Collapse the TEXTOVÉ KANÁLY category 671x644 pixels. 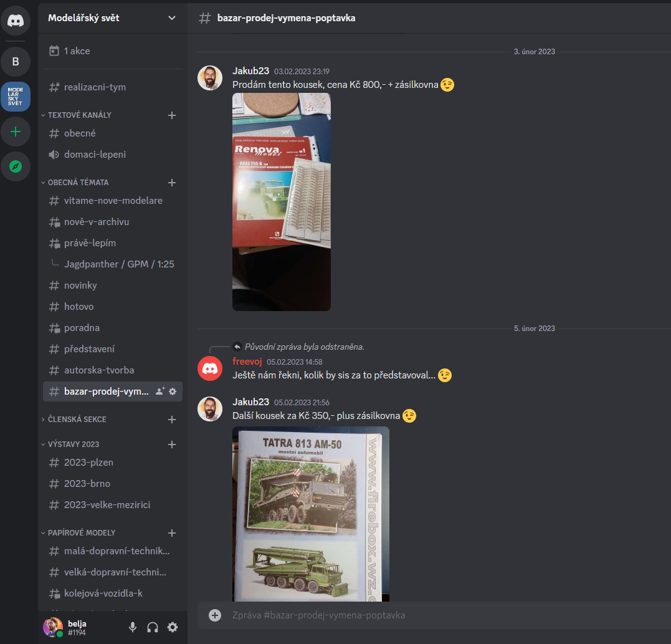pyautogui.click(x=76, y=115)
